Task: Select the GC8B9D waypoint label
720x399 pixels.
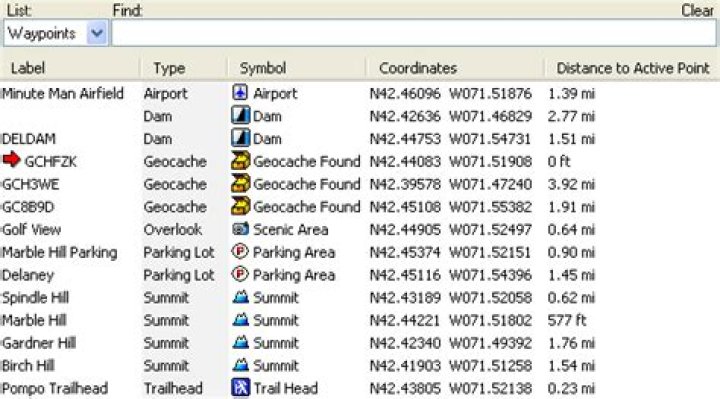Action: click(28, 207)
